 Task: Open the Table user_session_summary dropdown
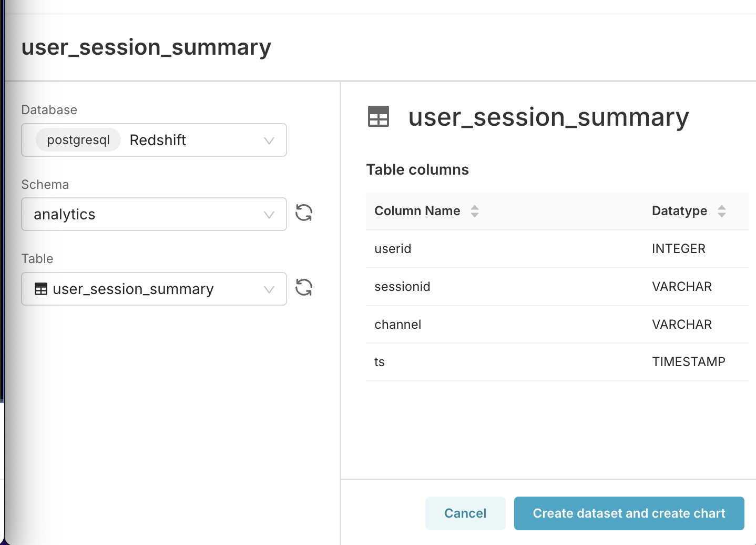coord(269,289)
